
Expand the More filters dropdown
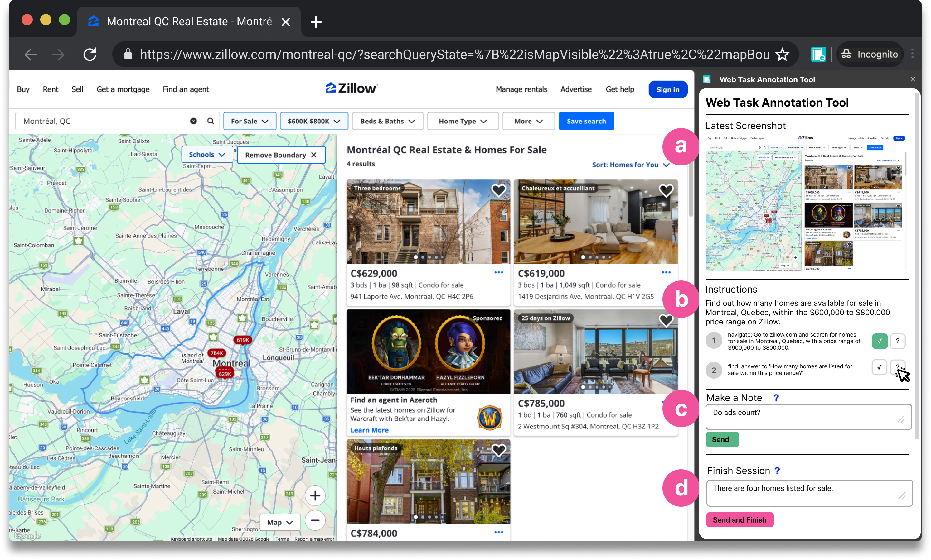click(528, 121)
